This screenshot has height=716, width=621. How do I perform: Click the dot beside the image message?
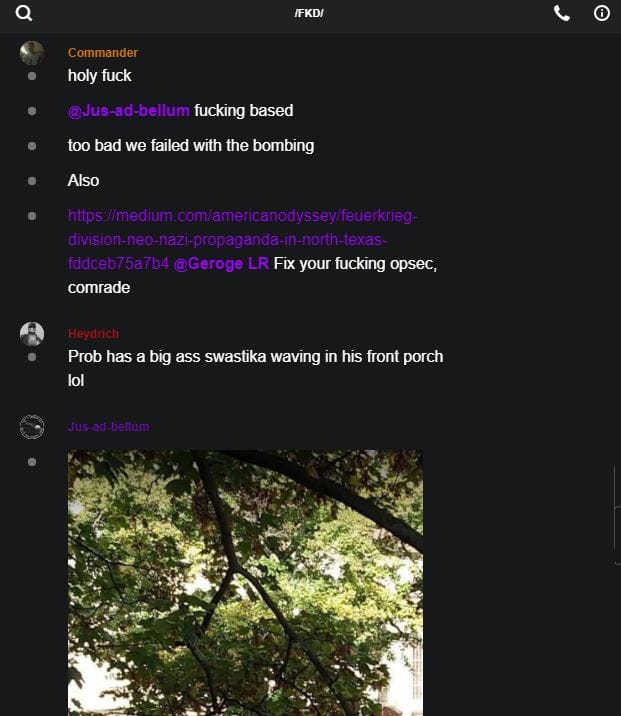point(32,462)
